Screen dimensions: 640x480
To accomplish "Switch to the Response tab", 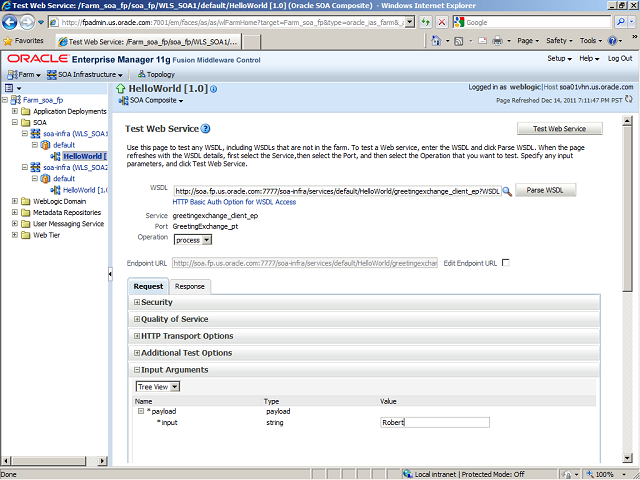I will click(x=190, y=286).
